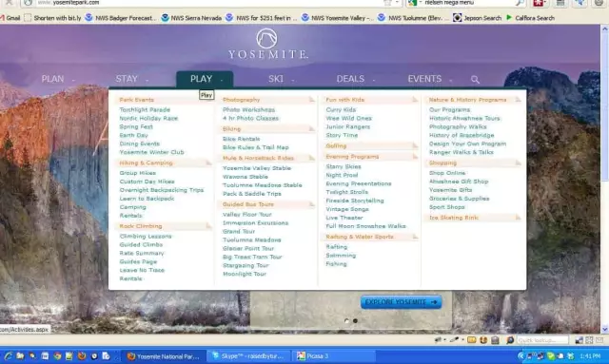Viewport: 609px width, 364px height.
Task: Click the Explore Yosemite button
Action: coord(401,302)
